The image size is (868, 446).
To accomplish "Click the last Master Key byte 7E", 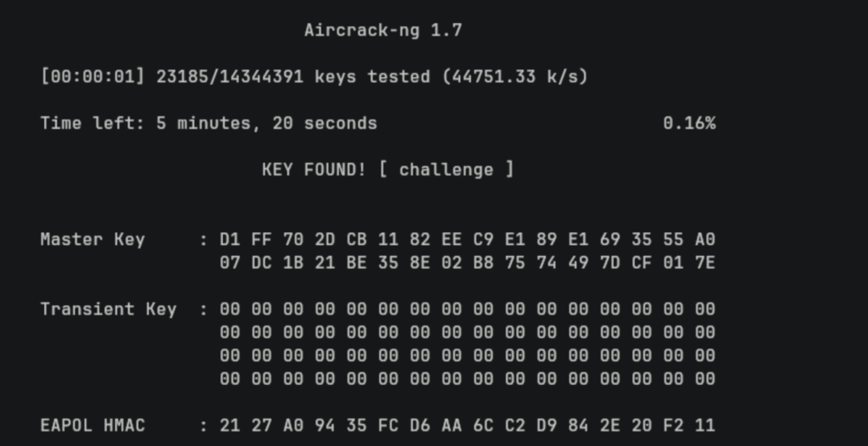I will coord(704,263).
